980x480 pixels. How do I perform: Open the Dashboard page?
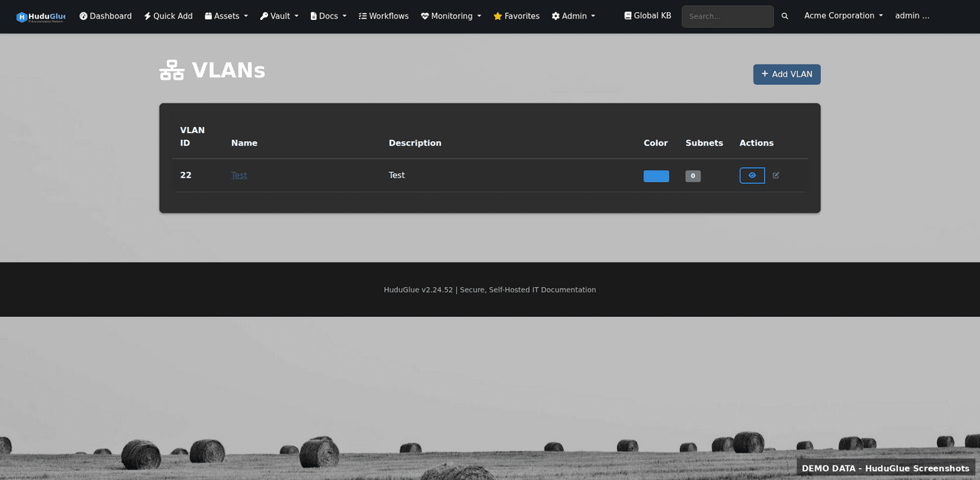click(106, 16)
